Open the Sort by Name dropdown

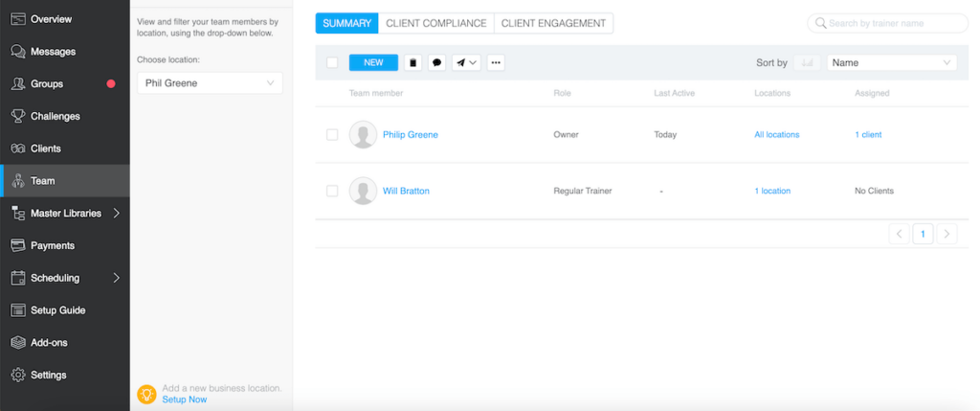[891, 62]
